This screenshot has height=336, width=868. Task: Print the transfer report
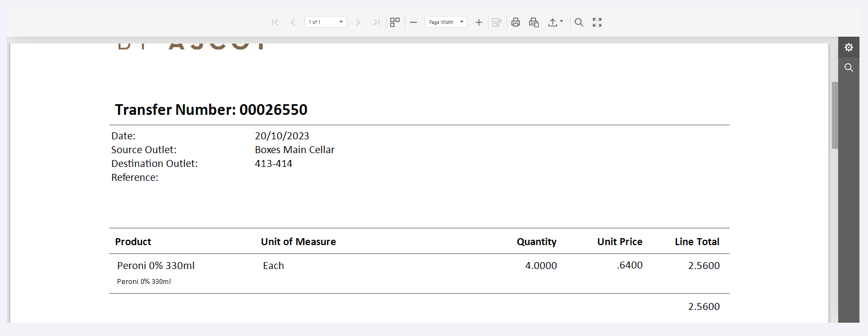[x=516, y=22]
